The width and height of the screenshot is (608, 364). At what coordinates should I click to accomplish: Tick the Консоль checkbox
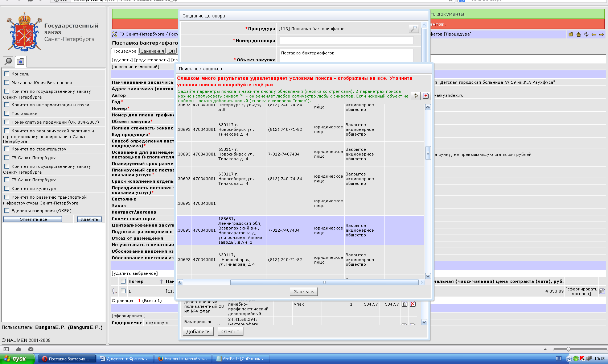[7, 74]
